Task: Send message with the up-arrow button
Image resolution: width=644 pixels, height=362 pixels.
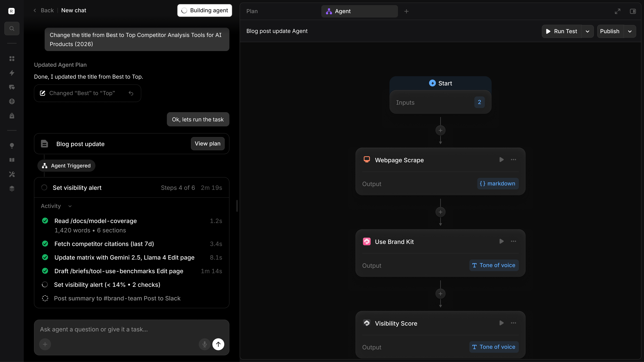Action: tap(218, 344)
